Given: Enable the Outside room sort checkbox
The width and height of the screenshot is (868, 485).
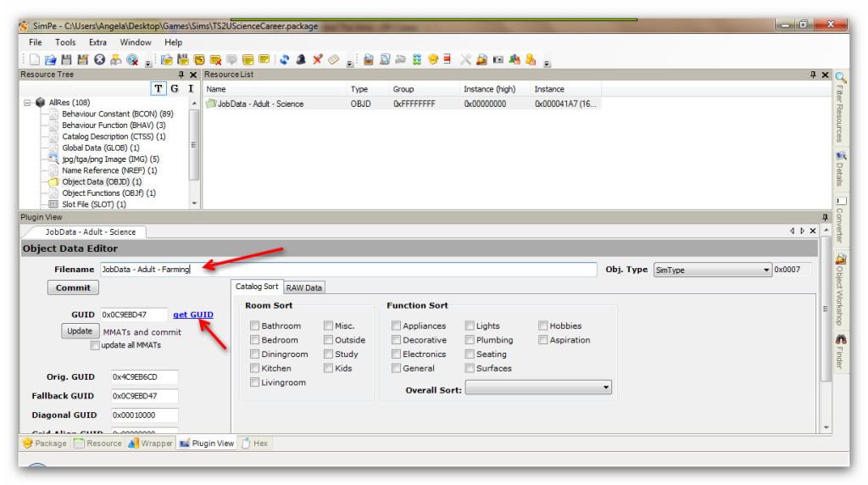Looking at the screenshot, I should coord(328,339).
